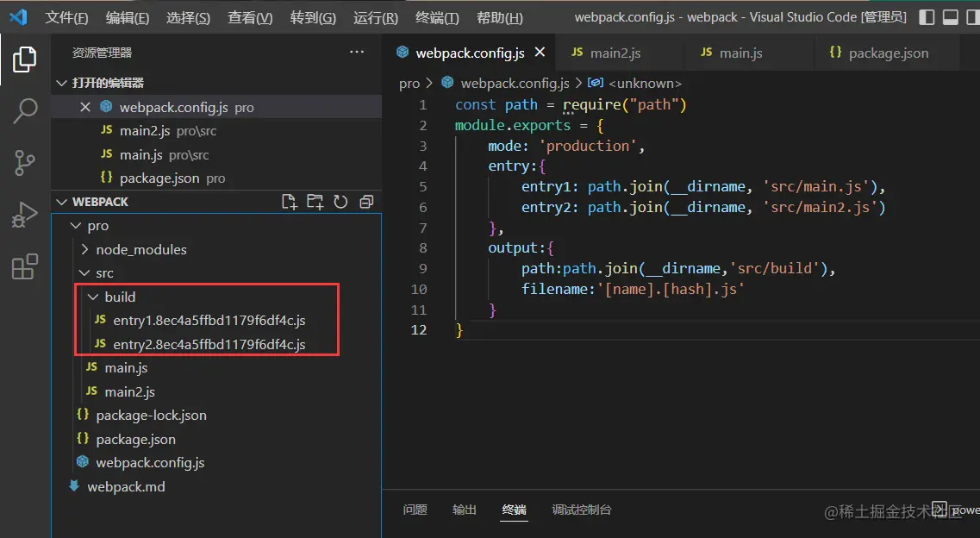Click the pro breadcrumb segment

[x=409, y=83]
